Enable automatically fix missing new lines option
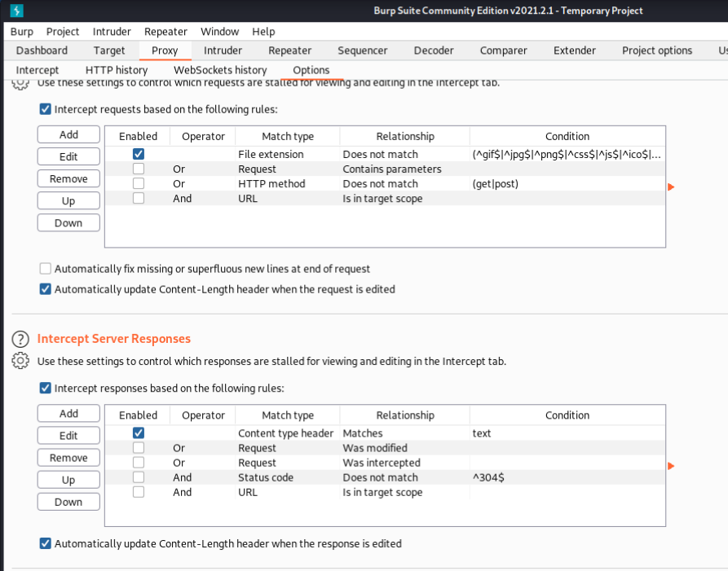Screen dimensions: 728x571 (x=46, y=269)
